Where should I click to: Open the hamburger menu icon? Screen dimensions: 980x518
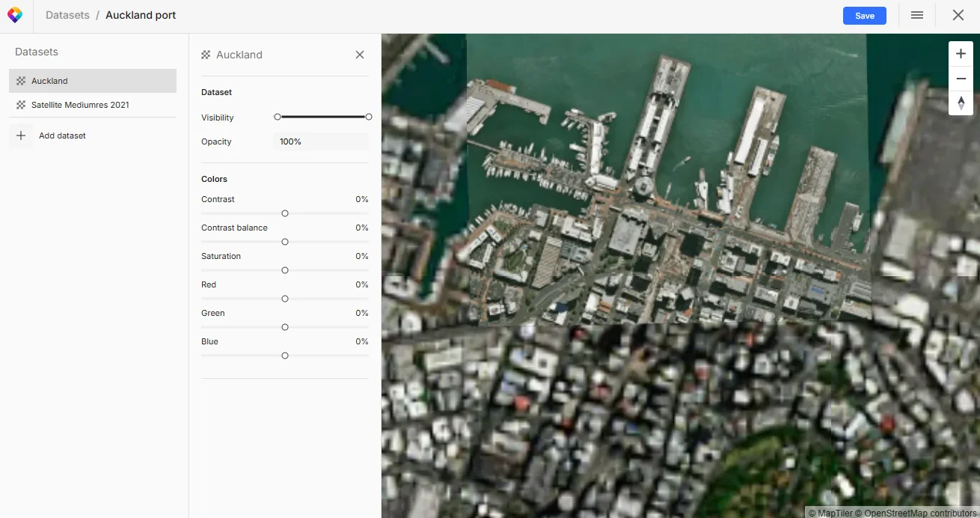[917, 15]
